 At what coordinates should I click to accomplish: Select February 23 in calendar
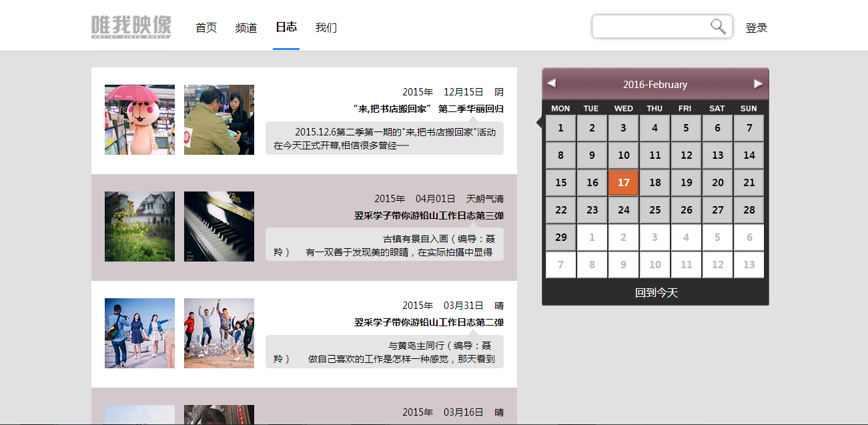[x=592, y=210]
